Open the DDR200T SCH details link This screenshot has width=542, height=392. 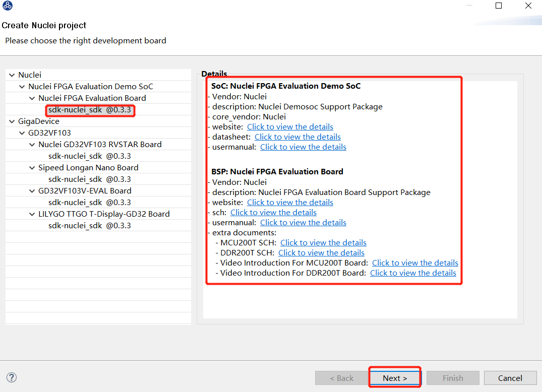[x=321, y=253]
